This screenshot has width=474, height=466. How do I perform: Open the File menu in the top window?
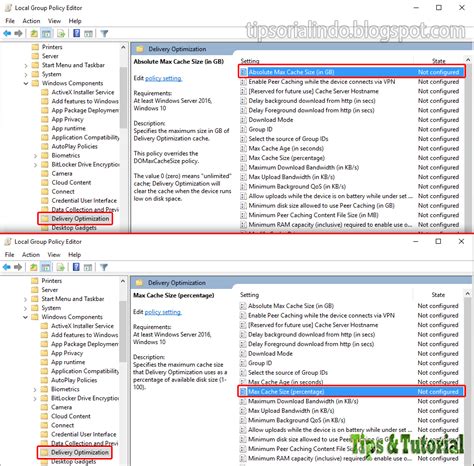(x=10, y=21)
